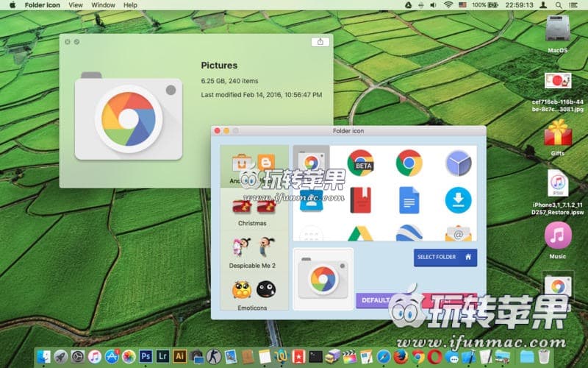The image size is (588, 368).
Task: Select the red bookmark book icon
Action: point(360,200)
